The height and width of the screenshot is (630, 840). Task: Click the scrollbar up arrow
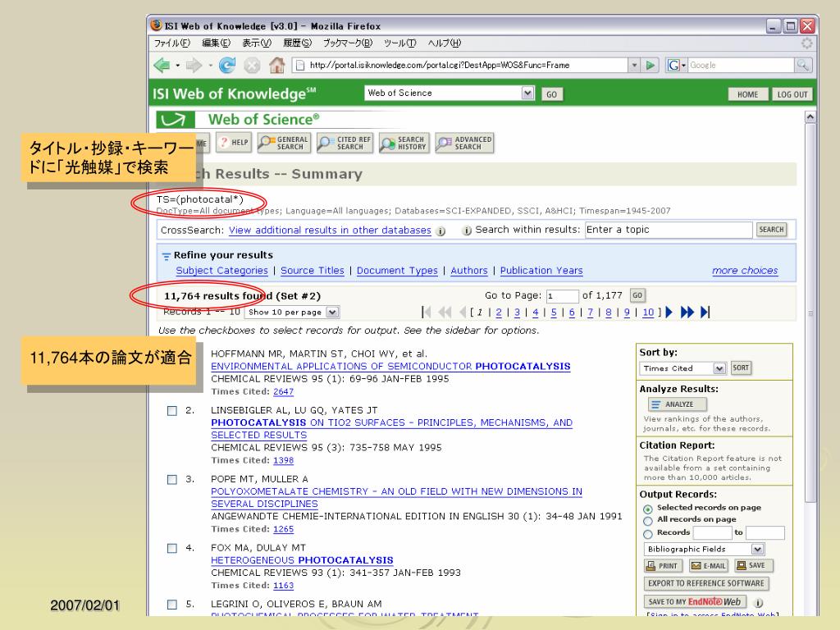[810, 116]
